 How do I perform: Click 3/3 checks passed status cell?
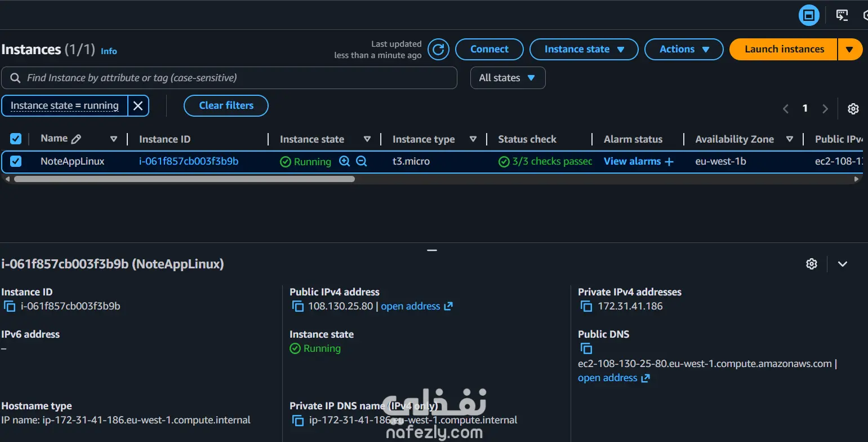coord(546,162)
